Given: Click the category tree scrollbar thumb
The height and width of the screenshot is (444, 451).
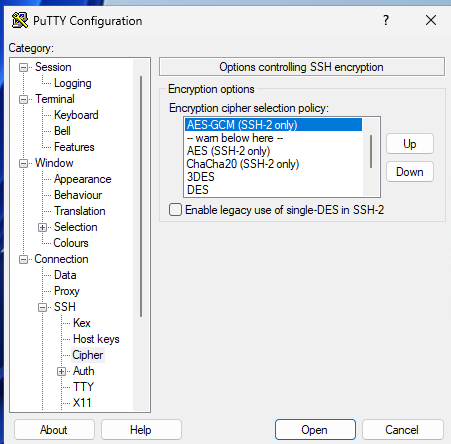Looking at the screenshot, I should pyautogui.click(x=141, y=197).
